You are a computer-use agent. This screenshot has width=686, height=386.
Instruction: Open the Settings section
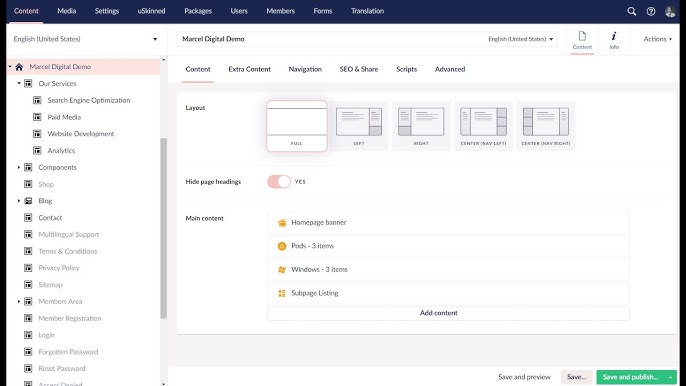coord(107,11)
